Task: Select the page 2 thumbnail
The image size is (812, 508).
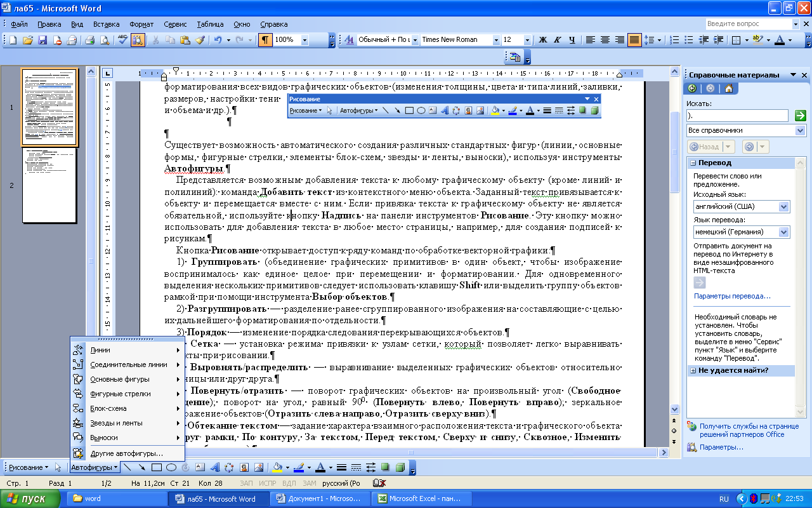Action: point(49,185)
